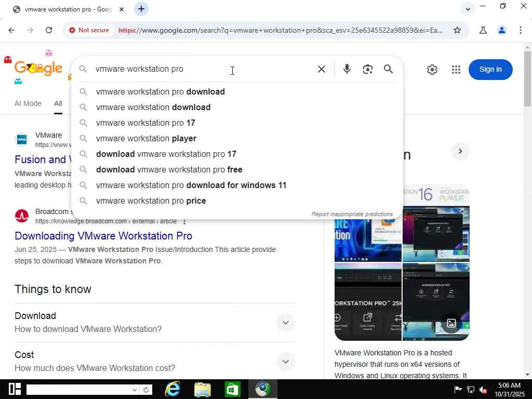532x399 pixels.
Task: Open the Chrome Labs flask icon
Action: [483, 30]
